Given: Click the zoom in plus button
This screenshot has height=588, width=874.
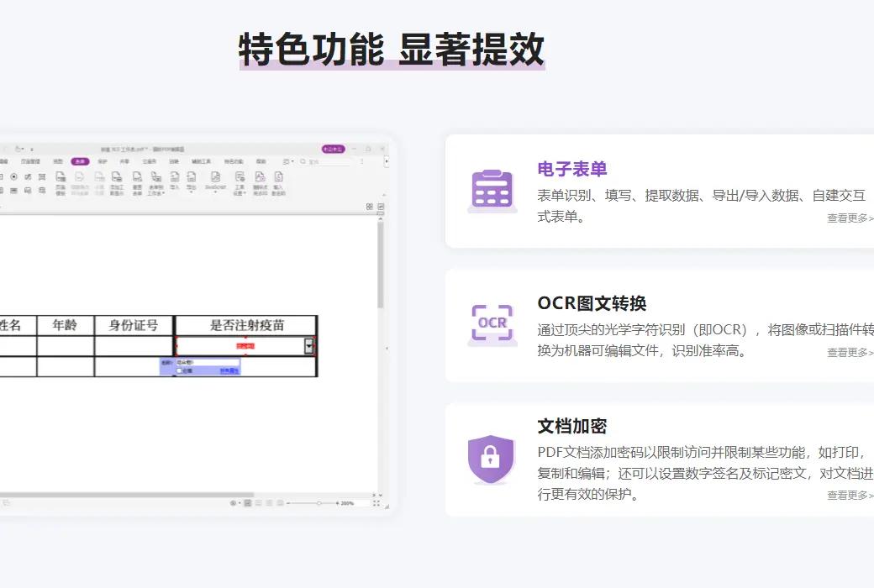Looking at the screenshot, I should (x=337, y=503).
